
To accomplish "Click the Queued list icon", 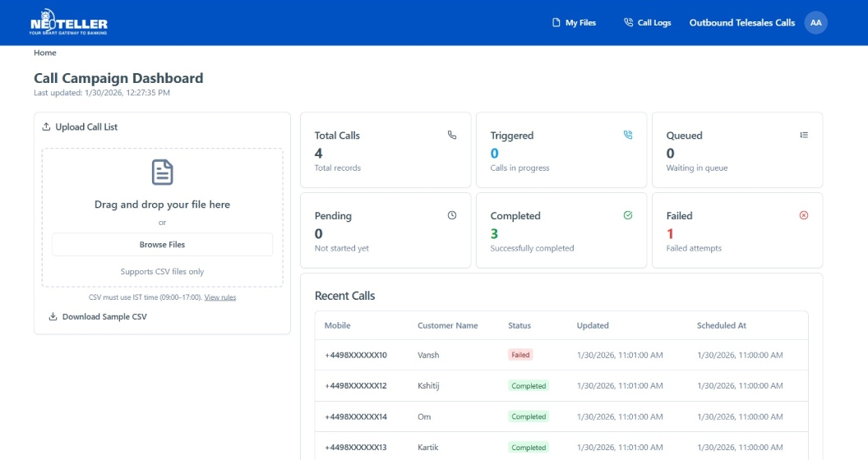I will [x=804, y=135].
